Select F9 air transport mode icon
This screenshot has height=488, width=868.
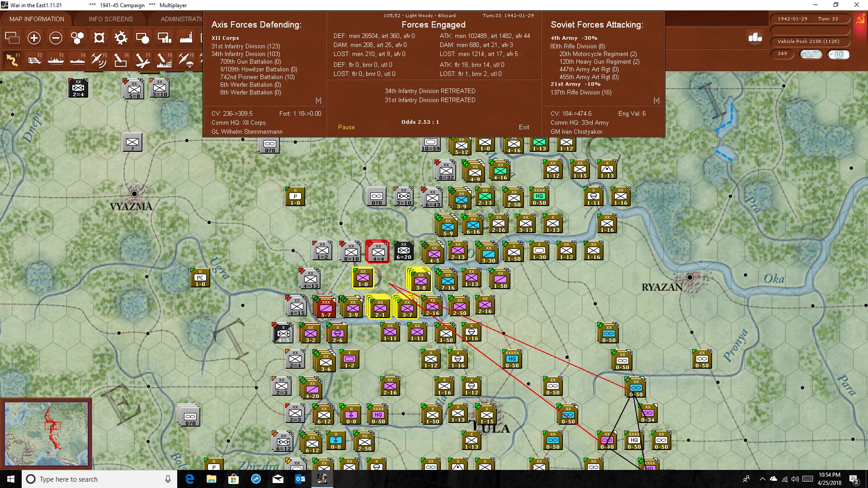point(186,60)
